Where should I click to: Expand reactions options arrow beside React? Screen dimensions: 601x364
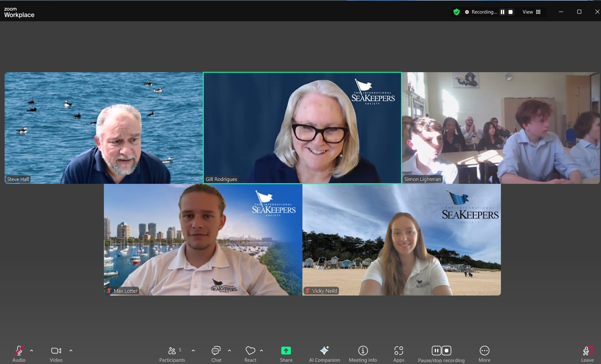[261, 350]
